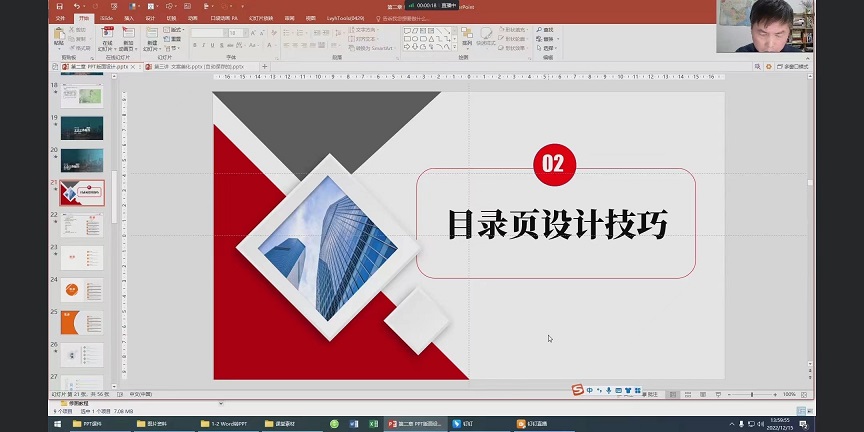Adjust the zoom slider in the status bar
Image resolution: width=864 pixels, height=432 pixels.
753,395
